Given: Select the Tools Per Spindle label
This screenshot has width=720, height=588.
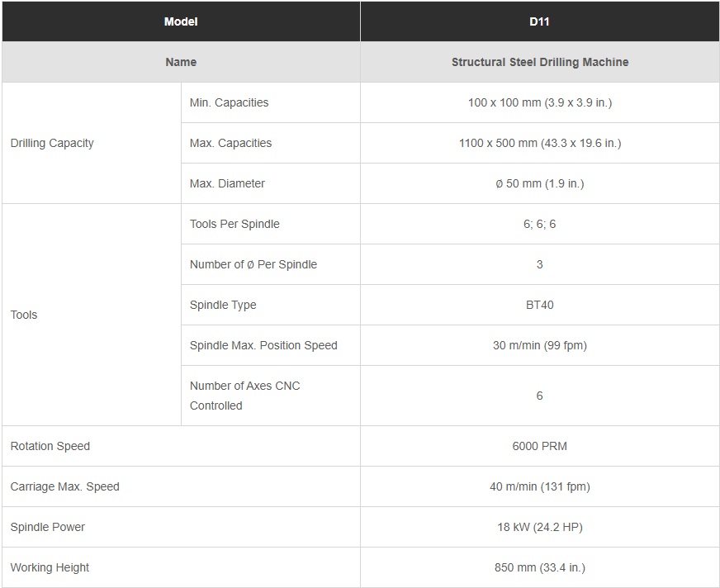Looking at the screenshot, I should pyautogui.click(x=234, y=224).
